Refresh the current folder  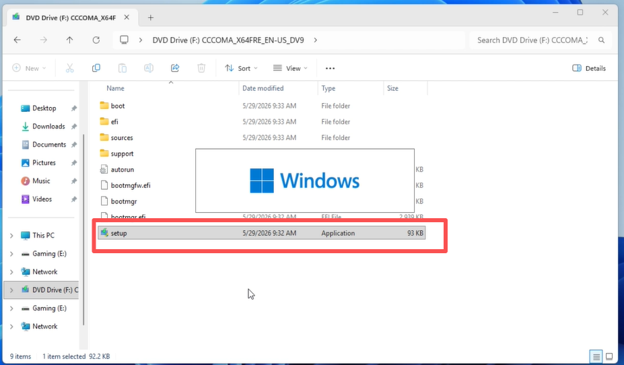pos(96,40)
